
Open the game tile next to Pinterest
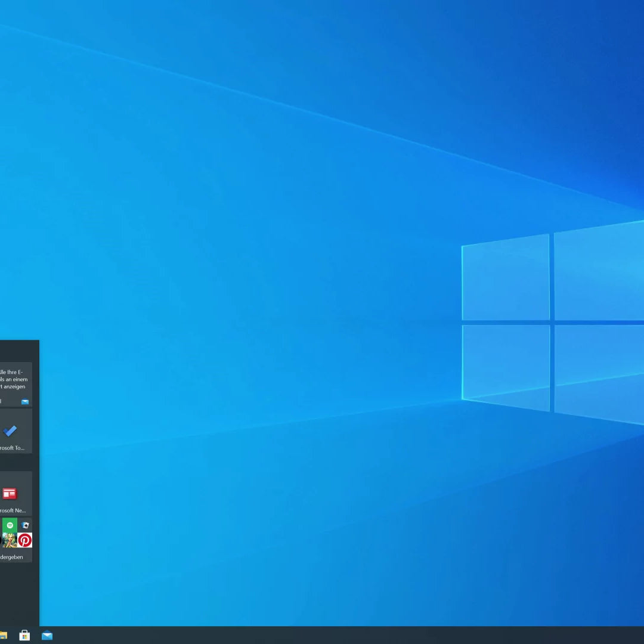10,540
